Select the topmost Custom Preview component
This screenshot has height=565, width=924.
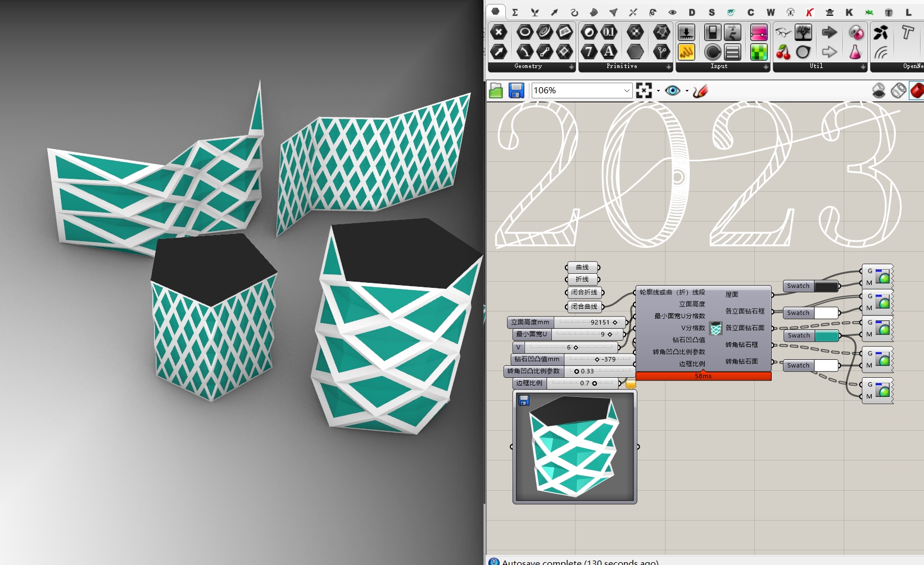tap(877, 277)
